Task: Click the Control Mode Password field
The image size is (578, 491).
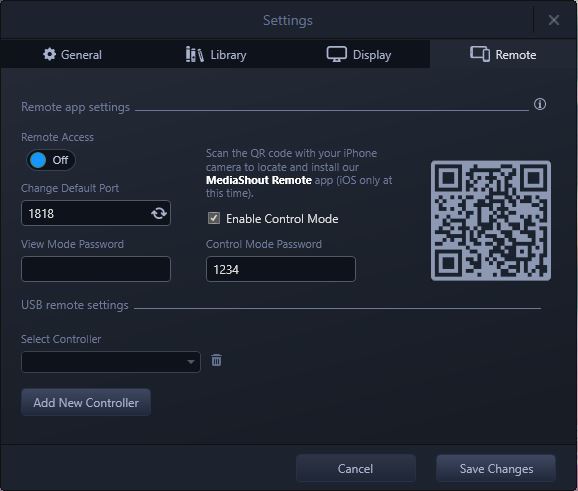Action: (x=281, y=269)
